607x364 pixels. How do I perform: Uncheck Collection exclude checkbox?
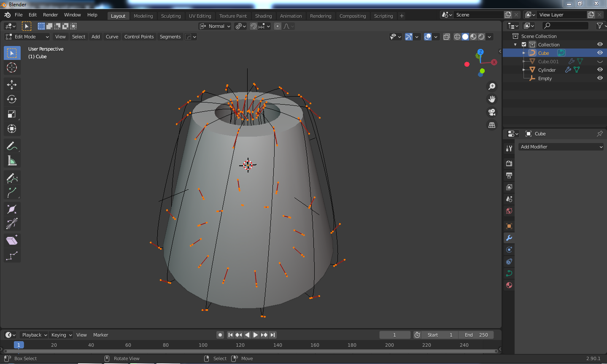(524, 44)
